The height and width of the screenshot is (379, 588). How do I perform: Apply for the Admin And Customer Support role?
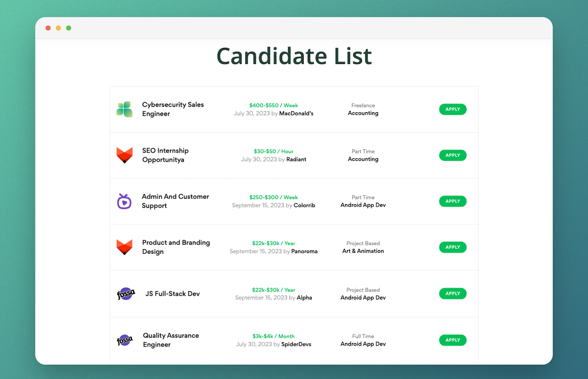[x=452, y=201]
